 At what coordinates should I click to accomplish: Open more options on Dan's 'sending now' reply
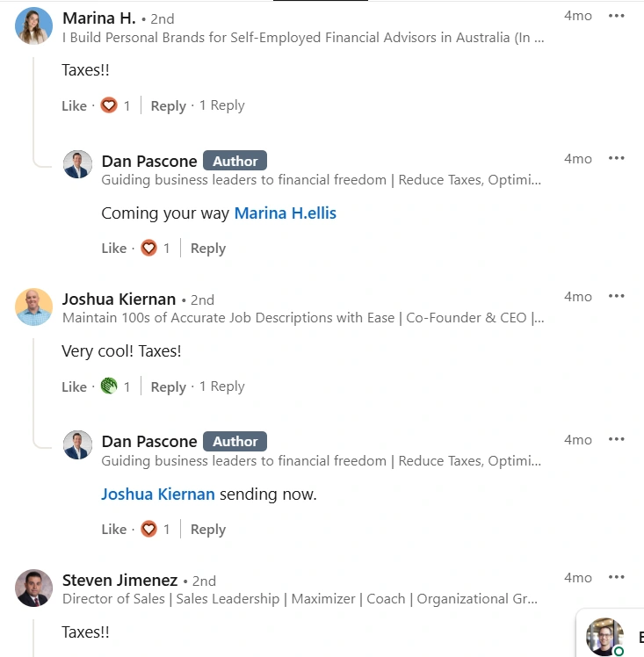(616, 439)
